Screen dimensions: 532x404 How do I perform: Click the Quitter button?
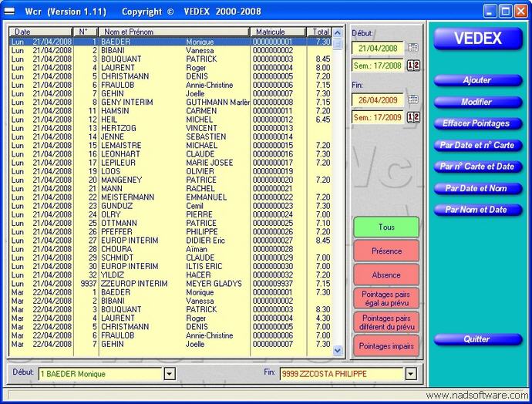point(478,339)
